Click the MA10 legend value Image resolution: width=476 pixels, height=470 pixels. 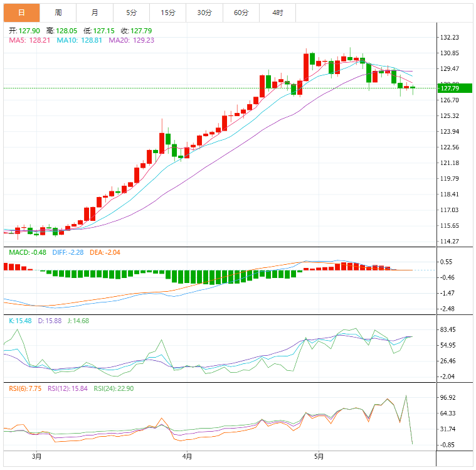tap(80, 40)
